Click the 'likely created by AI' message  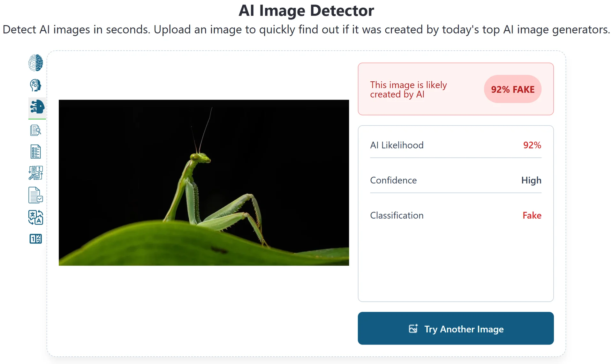[408, 90]
